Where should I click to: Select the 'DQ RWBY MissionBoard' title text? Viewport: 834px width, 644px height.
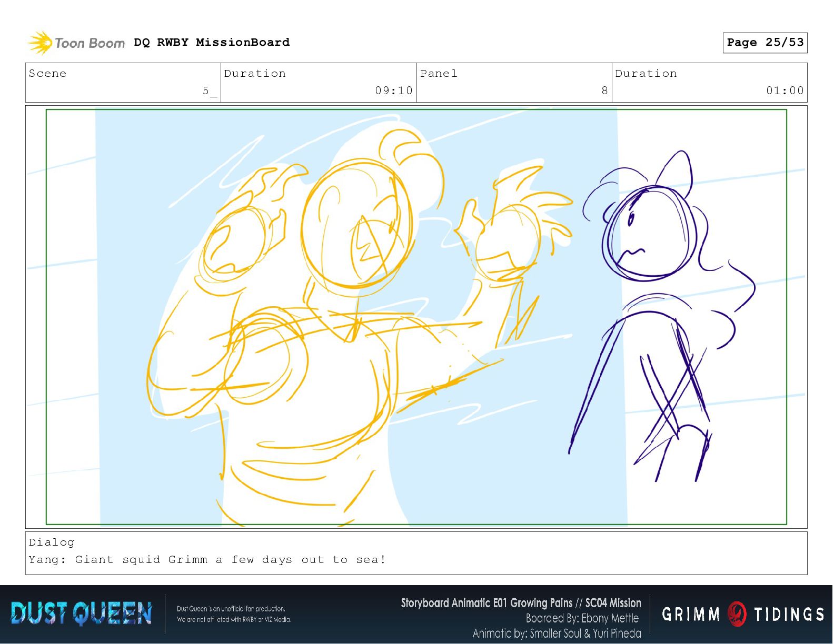(x=212, y=42)
